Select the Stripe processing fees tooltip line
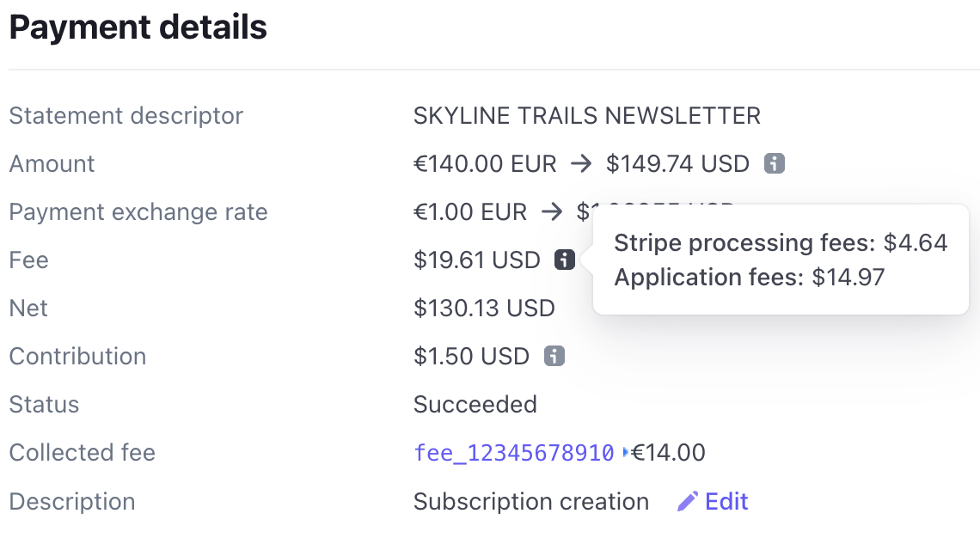980x538 pixels. click(x=781, y=242)
